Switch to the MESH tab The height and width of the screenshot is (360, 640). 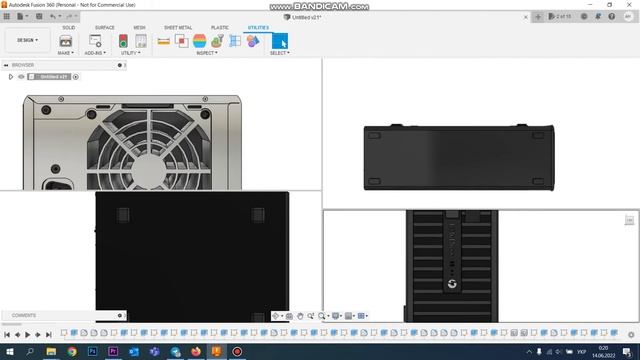click(139, 27)
